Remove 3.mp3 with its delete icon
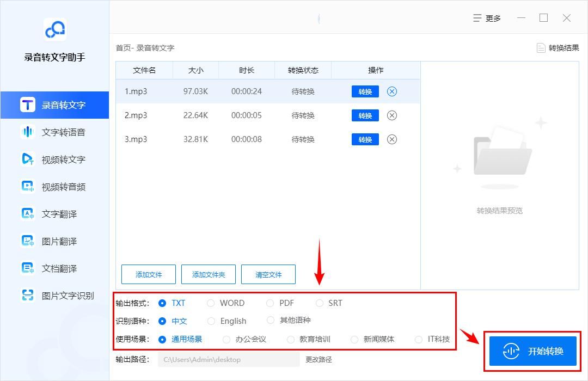The width and height of the screenshot is (588, 381). [392, 139]
